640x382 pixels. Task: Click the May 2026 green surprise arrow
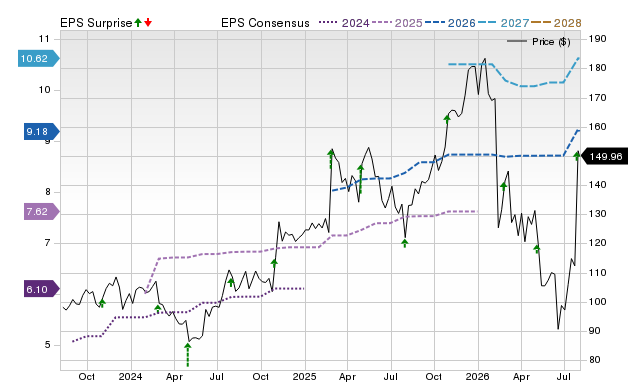coord(537,249)
